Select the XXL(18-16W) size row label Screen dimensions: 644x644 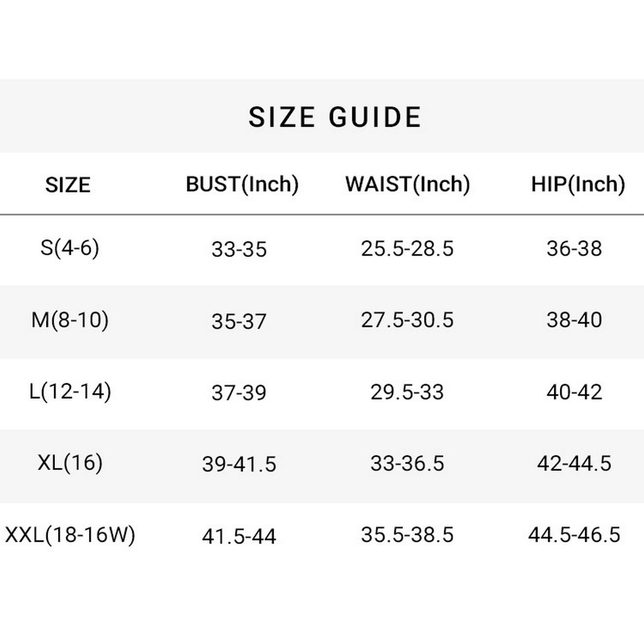pos(70,535)
